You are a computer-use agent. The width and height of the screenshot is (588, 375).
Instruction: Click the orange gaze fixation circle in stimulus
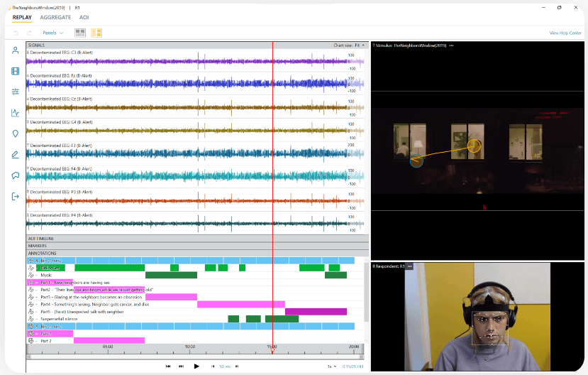click(474, 146)
